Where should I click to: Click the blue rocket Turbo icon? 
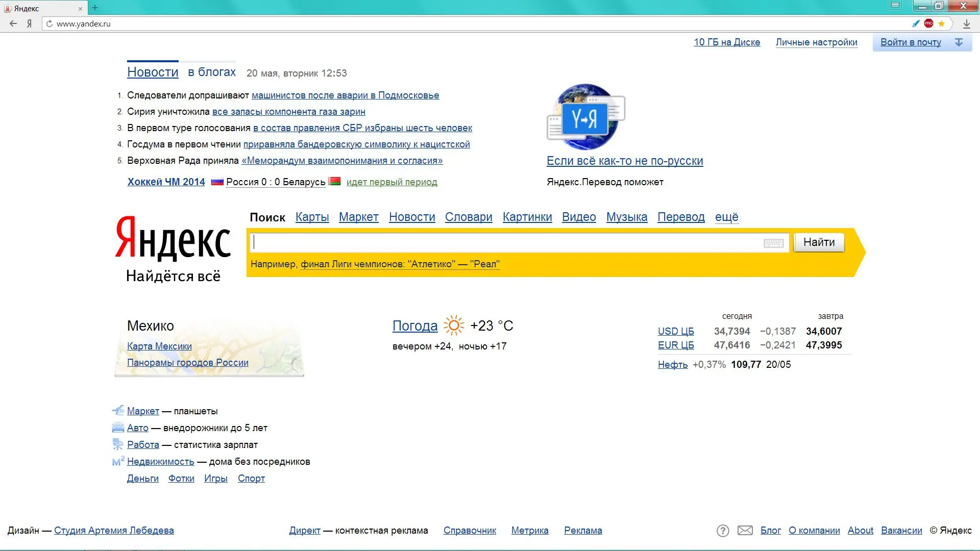point(916,23)
